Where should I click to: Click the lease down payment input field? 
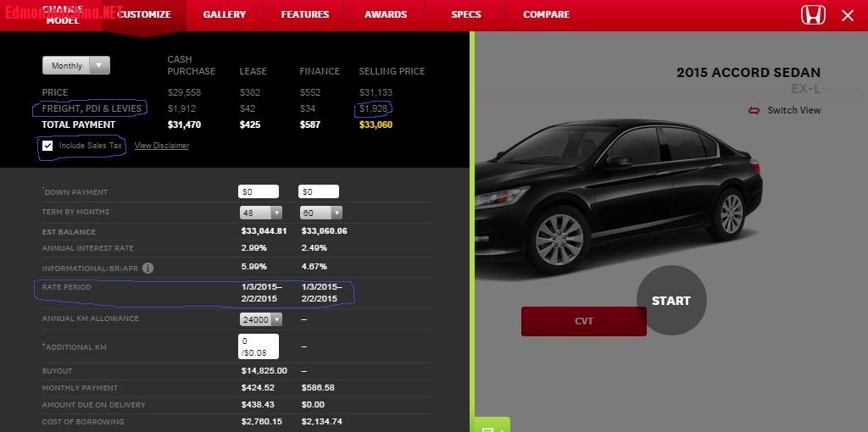(259, 192)
